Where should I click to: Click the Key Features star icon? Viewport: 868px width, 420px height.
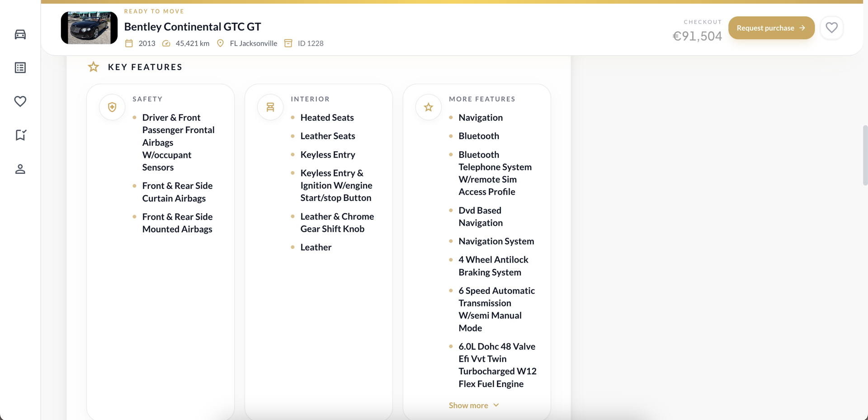pyautogui.click(x=94, y=67)
